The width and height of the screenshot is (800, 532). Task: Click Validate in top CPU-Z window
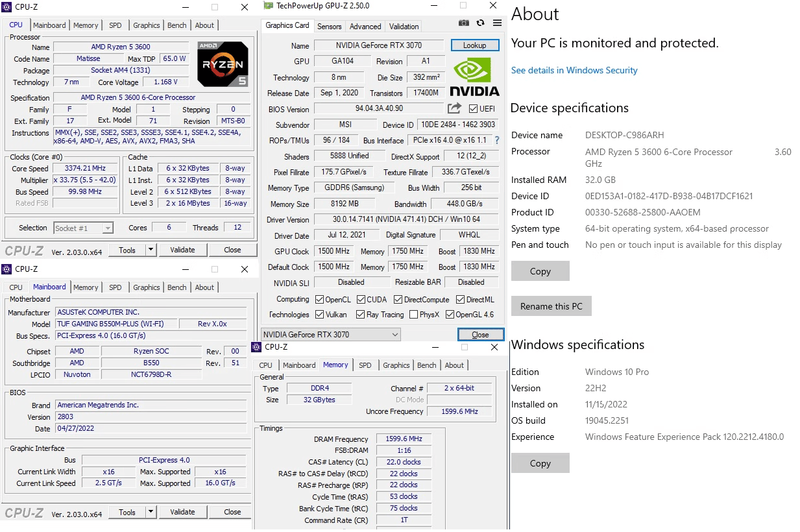182,250
